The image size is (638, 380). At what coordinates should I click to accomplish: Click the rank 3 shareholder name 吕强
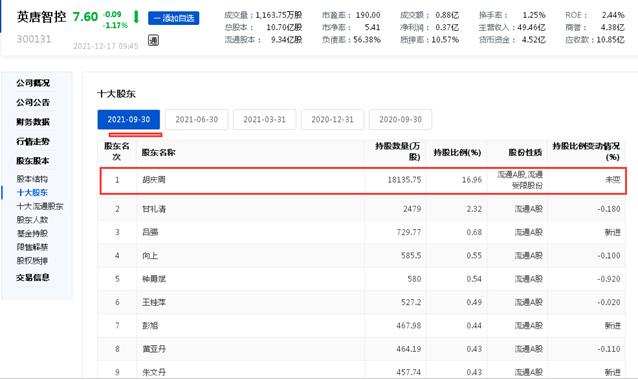[150, 232]
